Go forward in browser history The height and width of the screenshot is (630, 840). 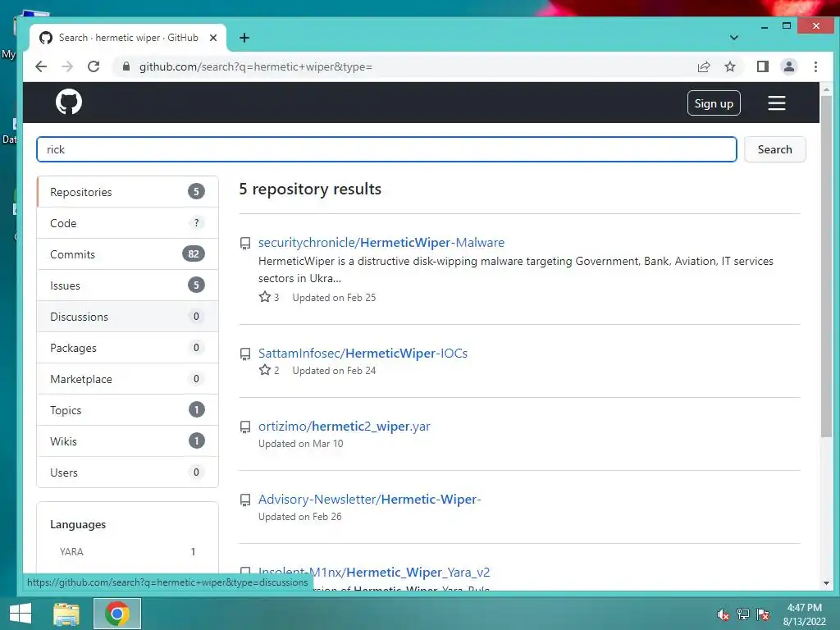coord(67,66)
